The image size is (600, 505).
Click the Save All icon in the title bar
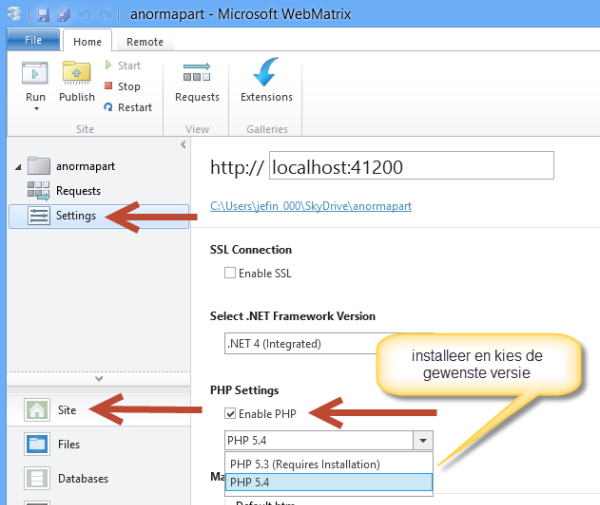tap(64, 15)
